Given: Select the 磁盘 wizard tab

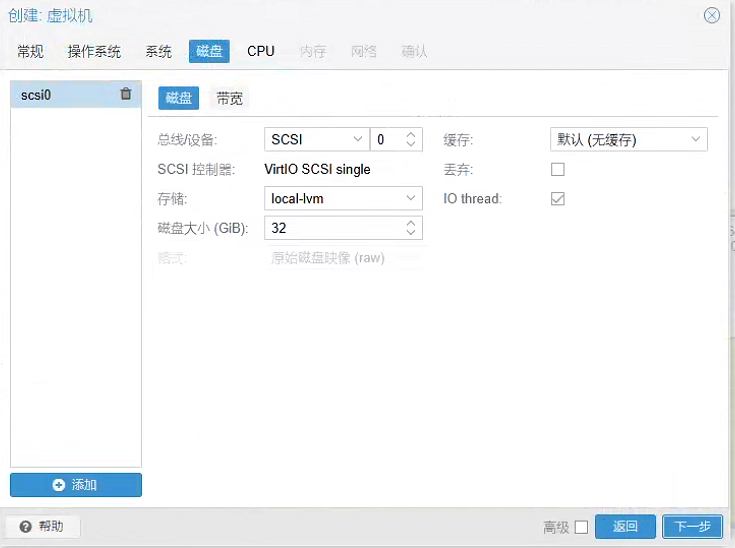Looking at the screenshot, I should coord(209,51).
